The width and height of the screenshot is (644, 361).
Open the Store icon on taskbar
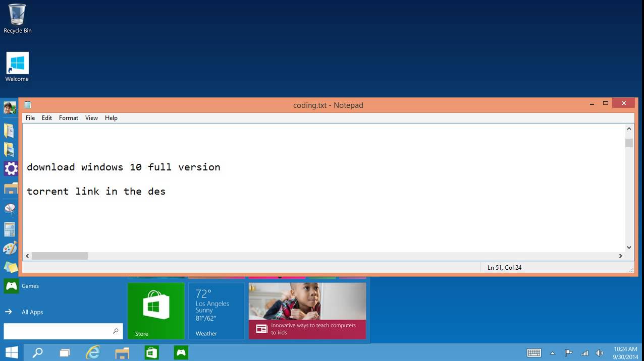(x=152, y=352)
